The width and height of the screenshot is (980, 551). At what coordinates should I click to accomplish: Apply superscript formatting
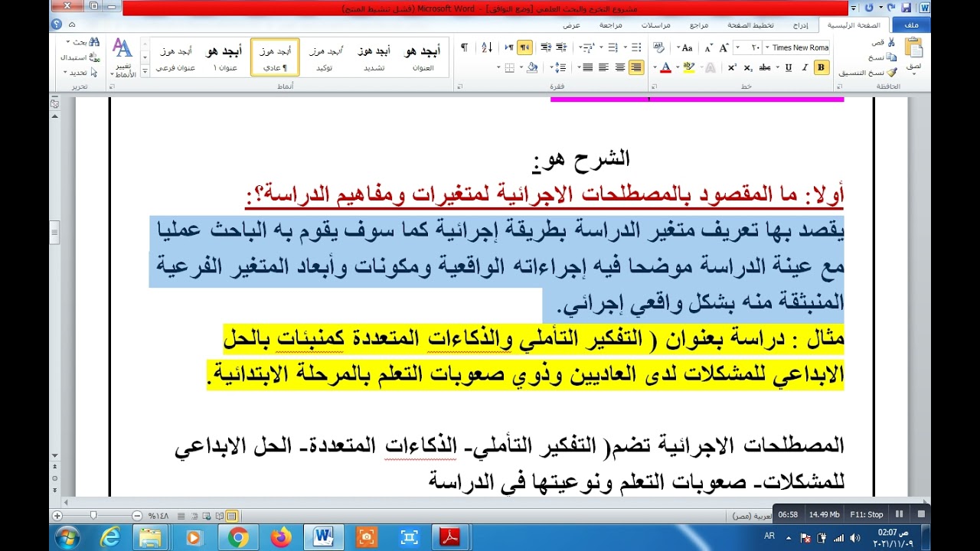732,67
